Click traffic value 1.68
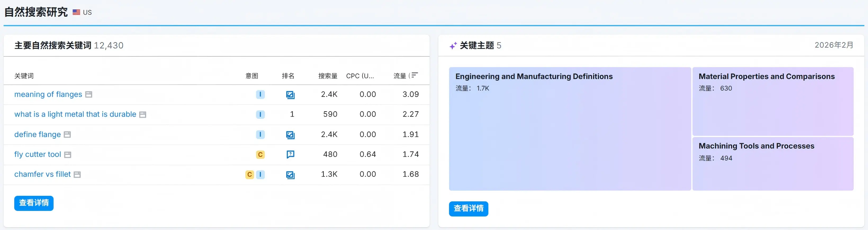868x230 pixels. click(x=411, y=174)
